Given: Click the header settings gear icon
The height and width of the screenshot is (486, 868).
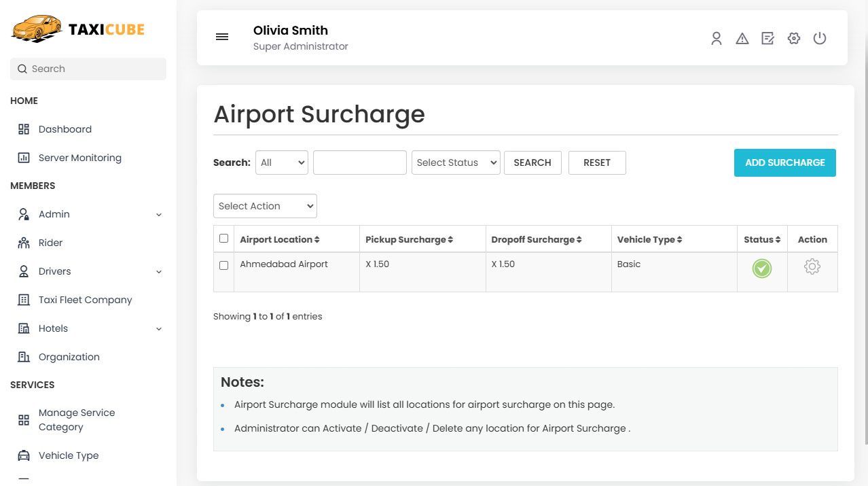Looking at the screenshot, I should [793, 39].
